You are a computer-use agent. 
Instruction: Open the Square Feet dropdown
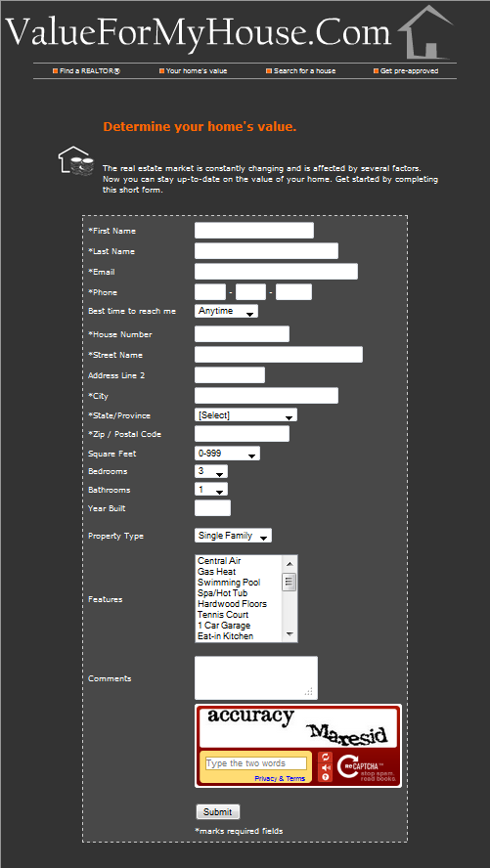[227, 454]
